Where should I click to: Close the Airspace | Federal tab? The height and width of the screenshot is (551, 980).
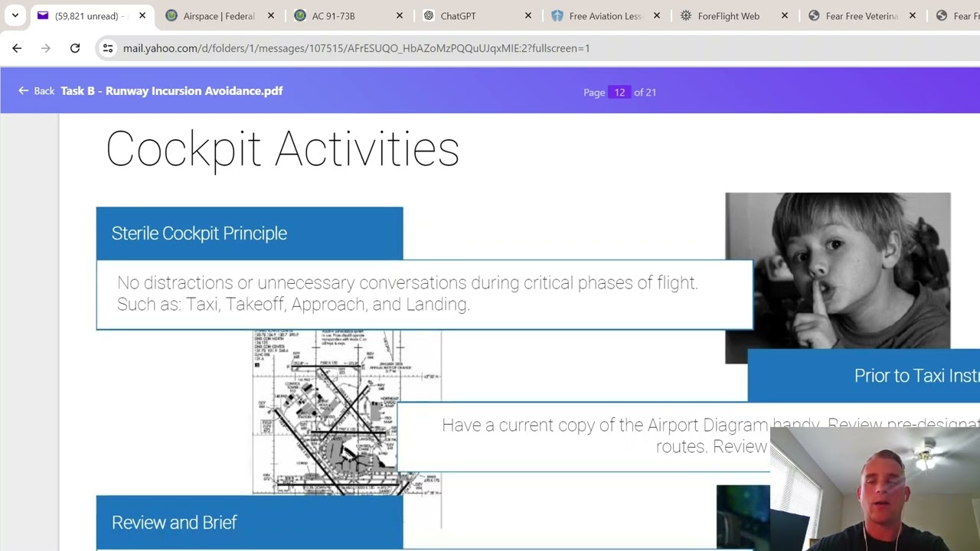[271, 16]
